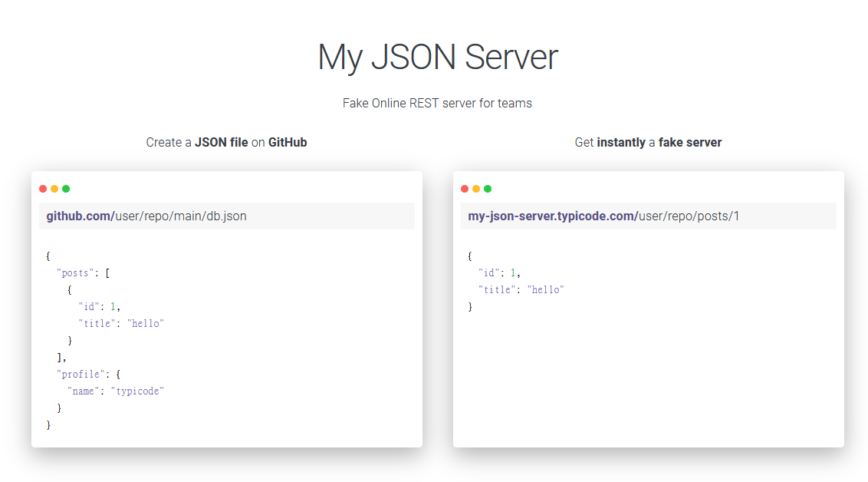Image resolution: width=868 pixels, height=482 pixels.
Task: Select the my-json-server.typicode.com domain text
Action: [549, 216]
